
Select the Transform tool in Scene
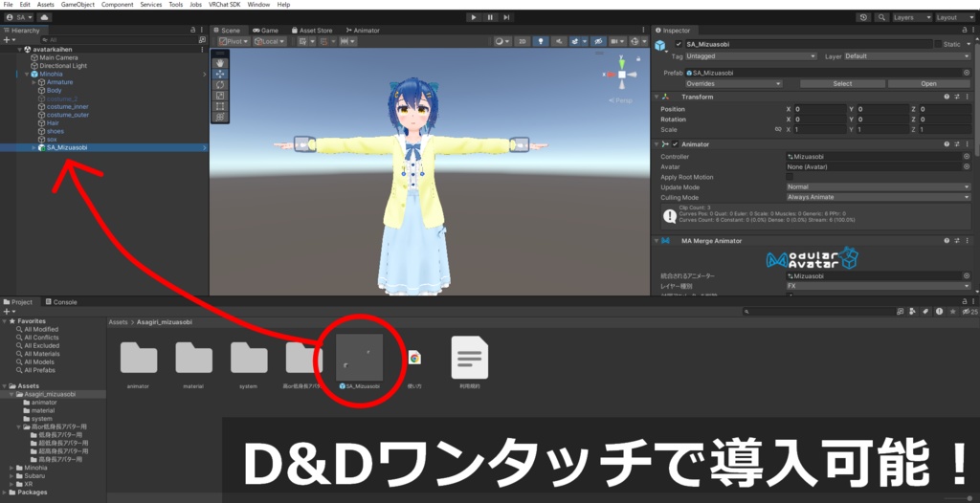[x=220, y=117]
